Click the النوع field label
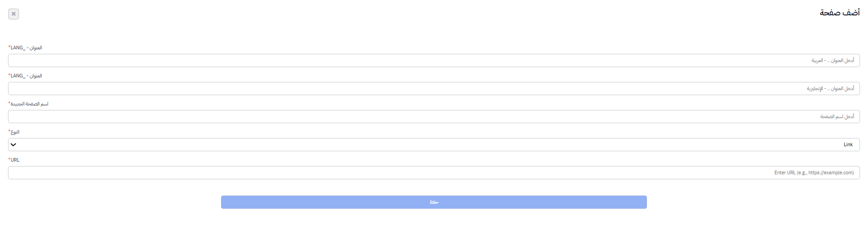This screenshot has width=868, height=225. coord(15,132)
